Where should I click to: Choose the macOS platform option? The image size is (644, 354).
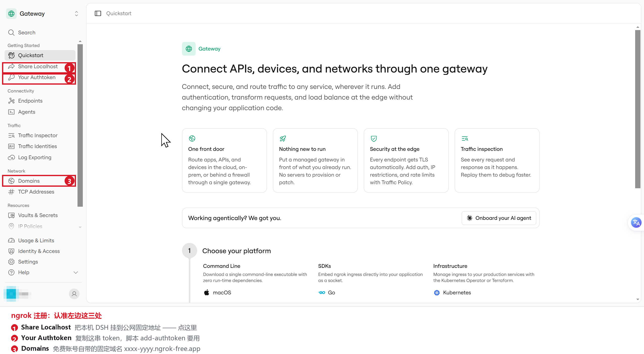(x=217, y=293)
